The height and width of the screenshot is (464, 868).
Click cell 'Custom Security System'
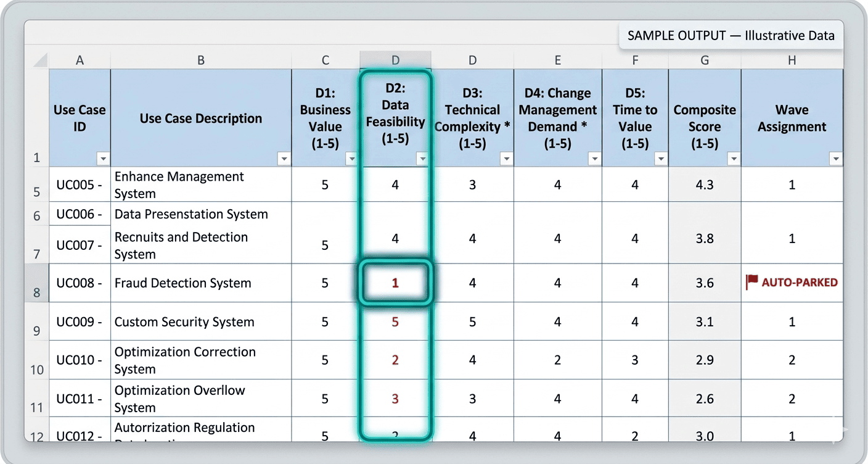click(x=201, y=321)
